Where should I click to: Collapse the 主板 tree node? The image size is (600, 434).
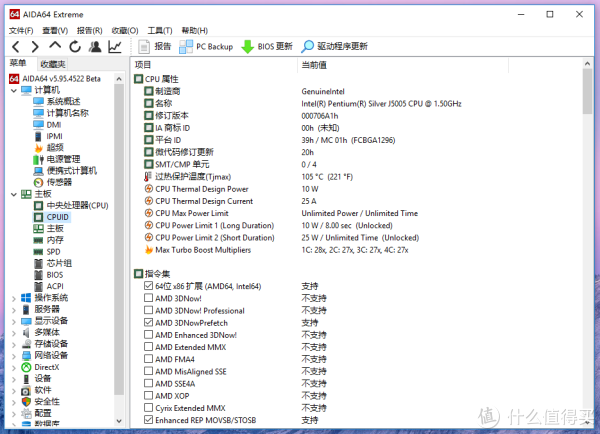click(x=14, y=194)
